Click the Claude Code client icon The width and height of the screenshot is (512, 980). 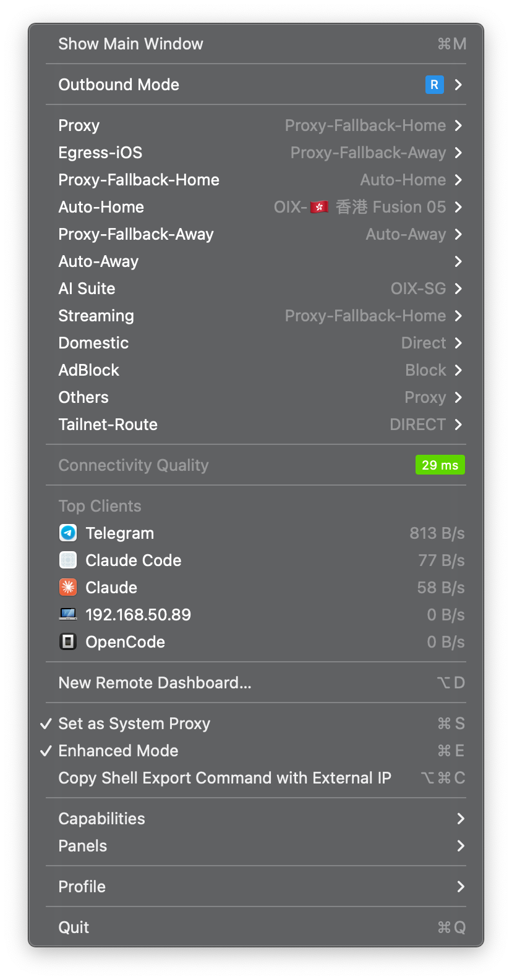tap(68, 560)
